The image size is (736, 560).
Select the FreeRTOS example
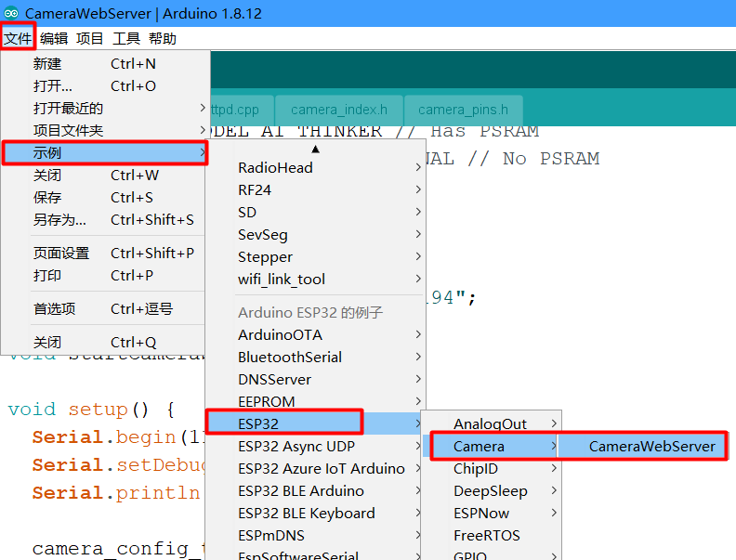click(x=492, y=535)
